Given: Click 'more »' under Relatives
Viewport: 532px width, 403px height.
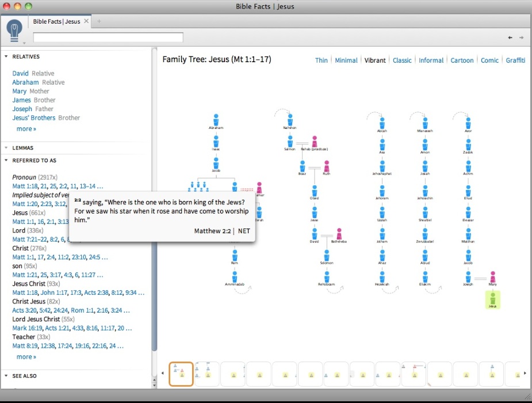Looking at the screenshot, I should (x=26, y=129).
